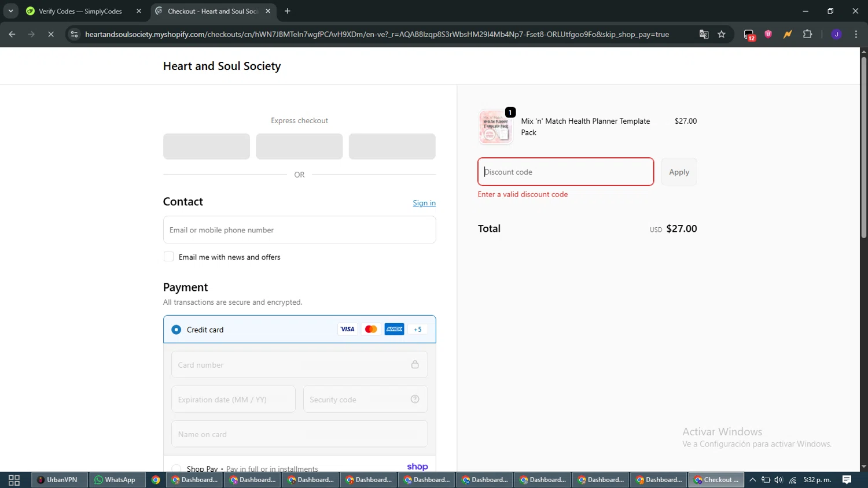Open the red shield extension

coord(768,34)
